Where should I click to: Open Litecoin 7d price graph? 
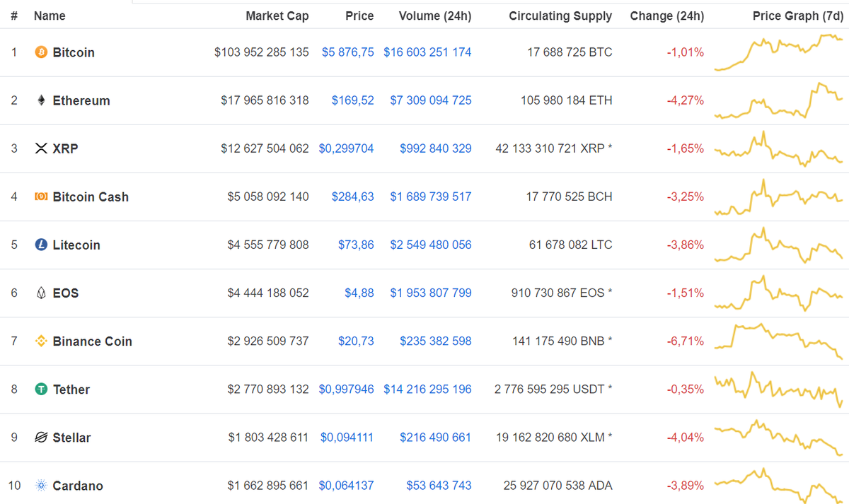778,245
